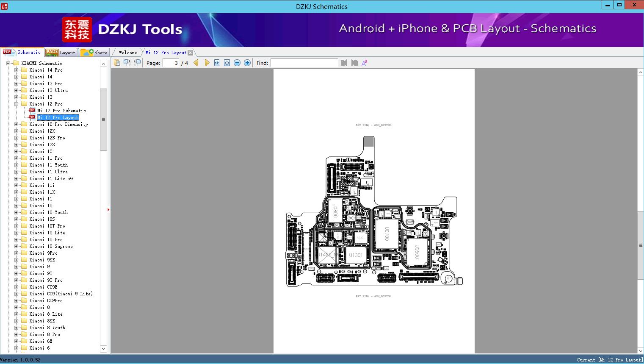The image size is (644, 364).
Task: Go to the next page arrow
Action: tap(207, 63)
